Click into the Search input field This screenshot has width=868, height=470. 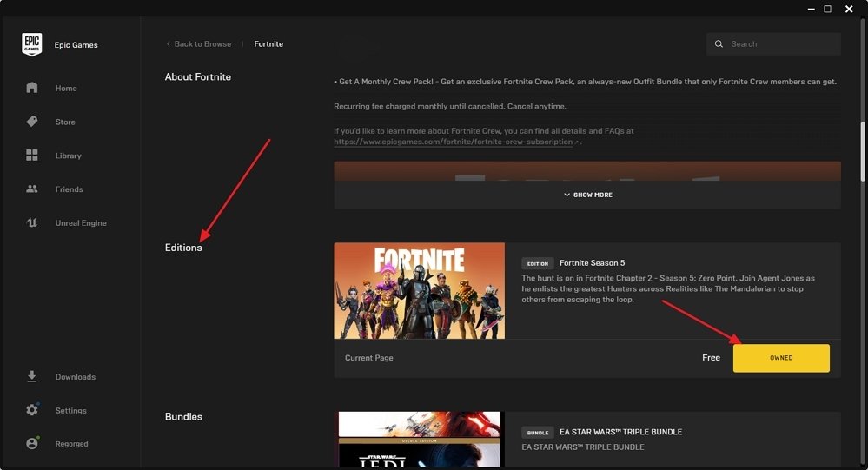click(x=773, y=43)
